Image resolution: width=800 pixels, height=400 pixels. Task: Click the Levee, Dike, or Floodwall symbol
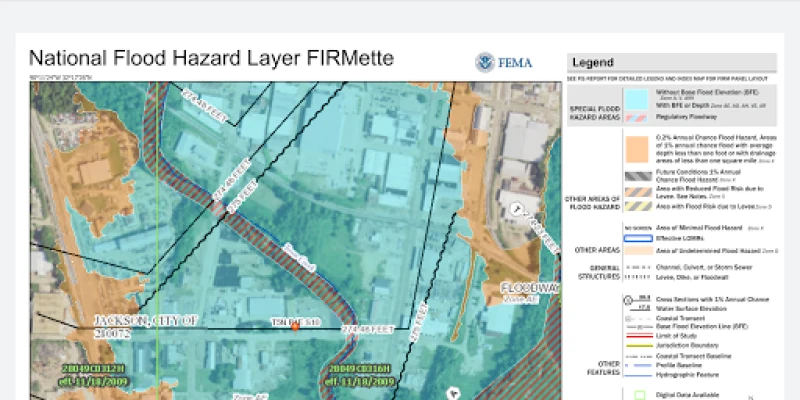coord(638,278)
